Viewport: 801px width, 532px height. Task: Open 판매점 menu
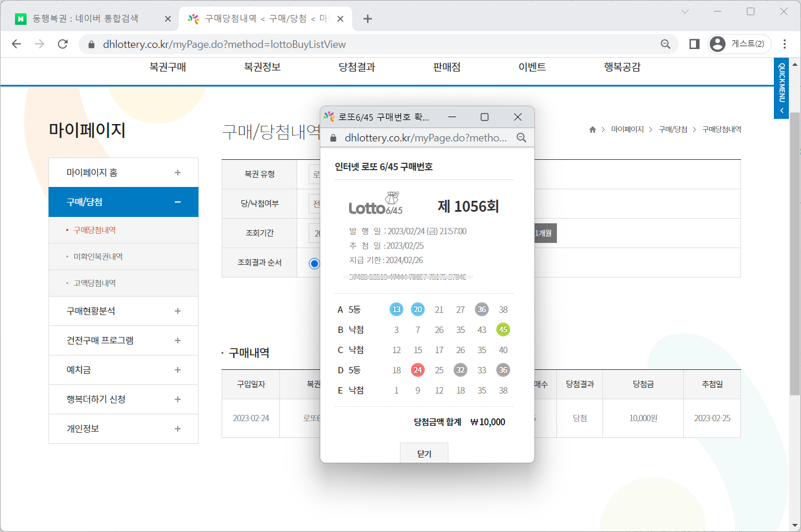coord(447,67)
